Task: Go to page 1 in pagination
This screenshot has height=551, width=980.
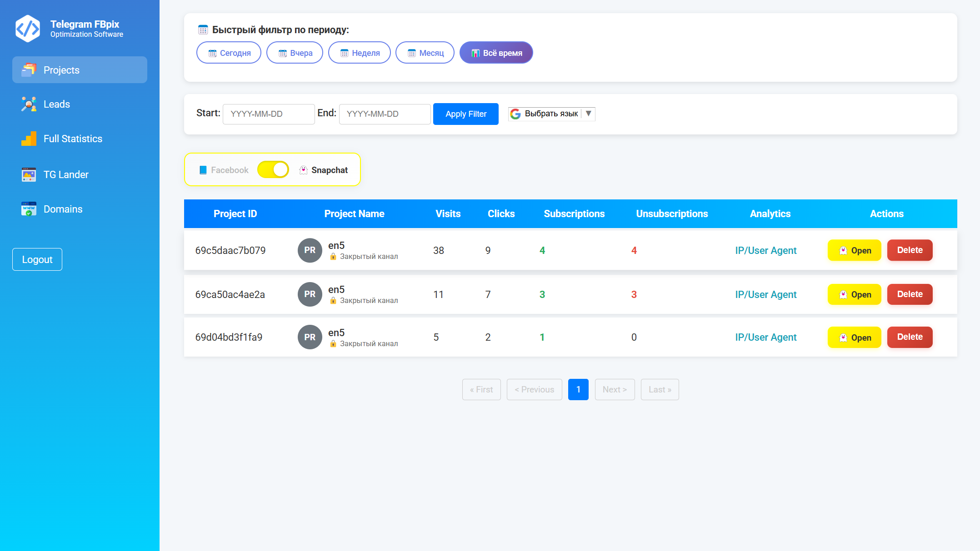Action: coord(578,389)
